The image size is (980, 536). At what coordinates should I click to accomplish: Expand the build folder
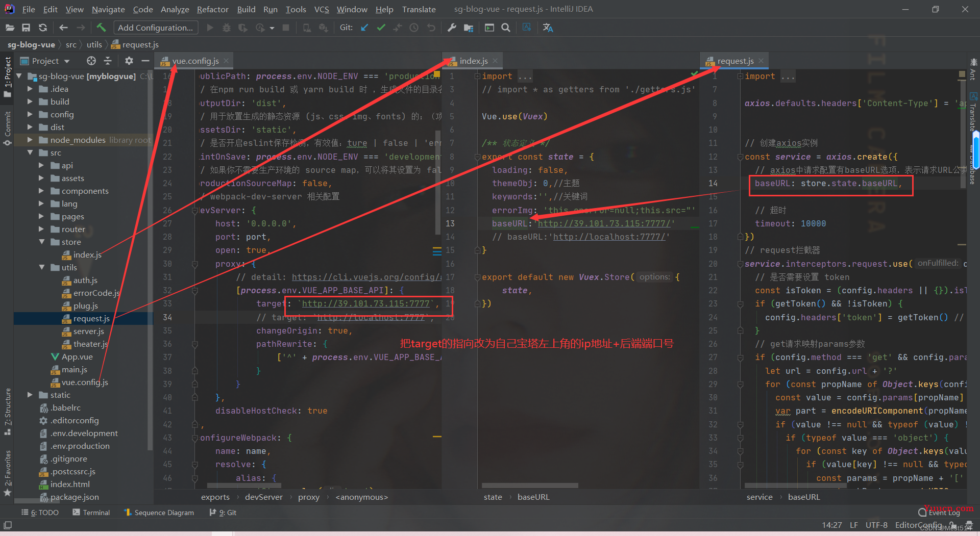click(30, 101)
